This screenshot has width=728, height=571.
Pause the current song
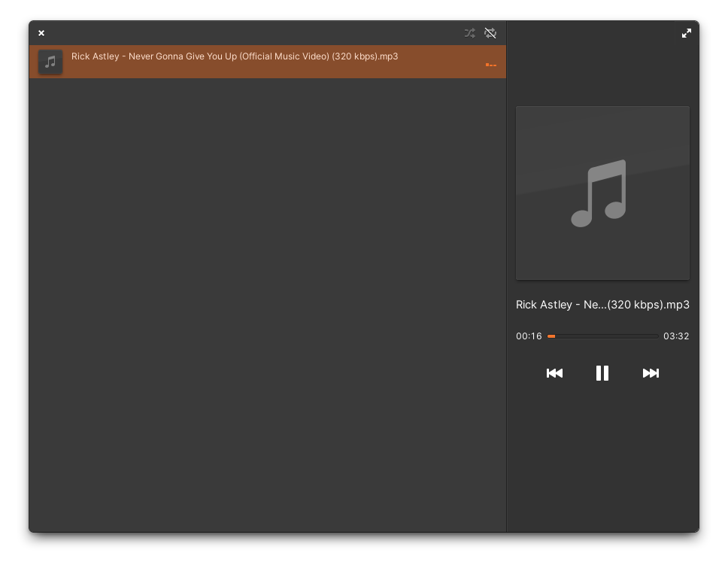point(602,373)
